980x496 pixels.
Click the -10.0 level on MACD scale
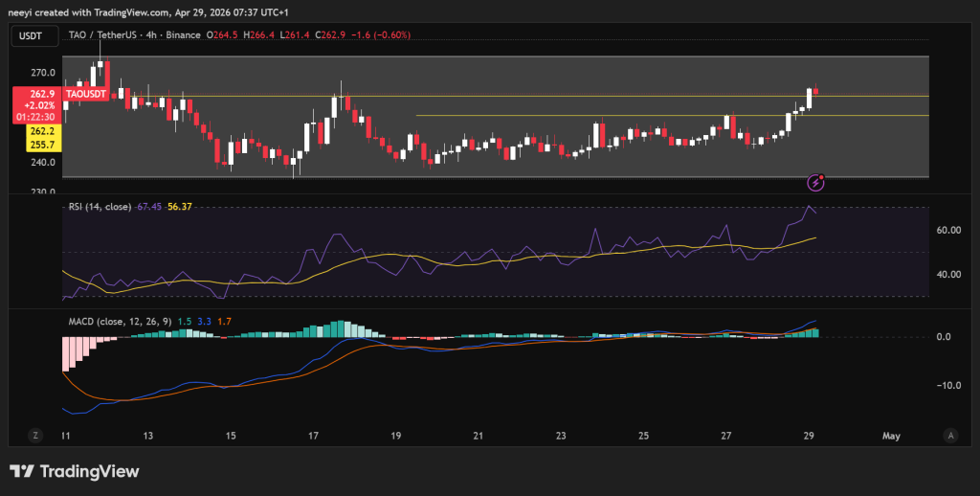click(947, 385)
